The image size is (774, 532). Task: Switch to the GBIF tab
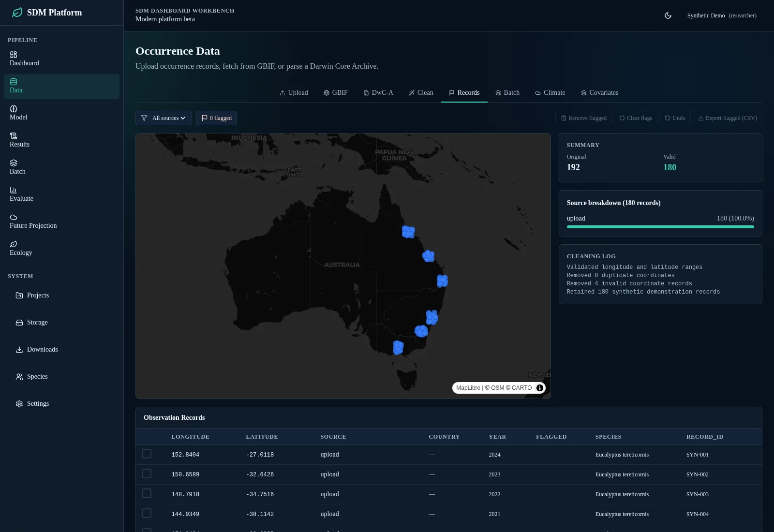336,93
